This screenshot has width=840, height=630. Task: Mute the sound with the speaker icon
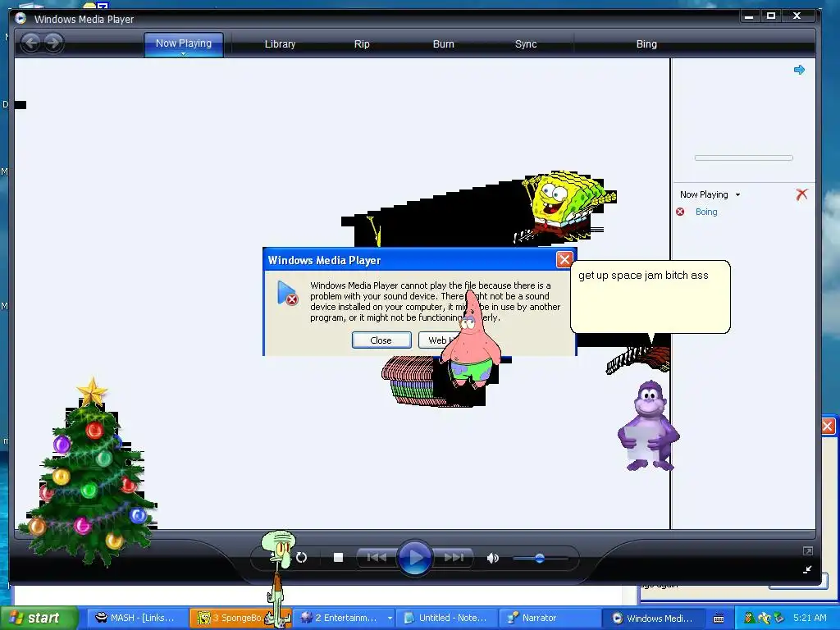492,558
